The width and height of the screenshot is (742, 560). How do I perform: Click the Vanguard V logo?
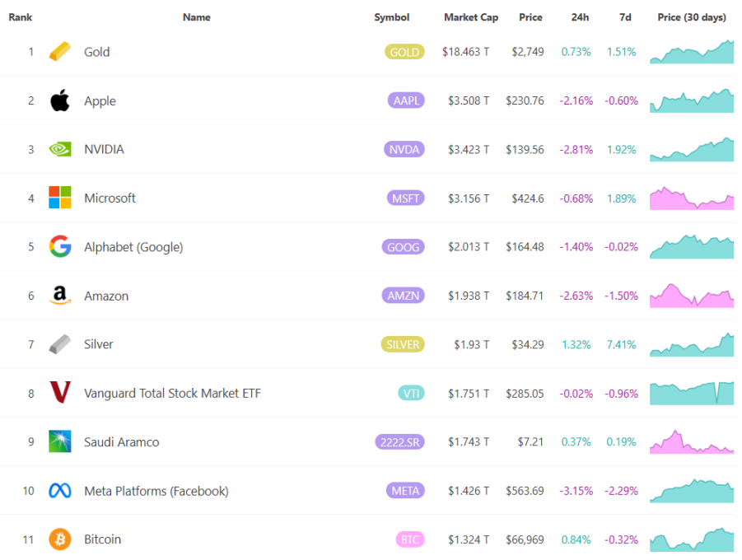(x=60, y=393)
